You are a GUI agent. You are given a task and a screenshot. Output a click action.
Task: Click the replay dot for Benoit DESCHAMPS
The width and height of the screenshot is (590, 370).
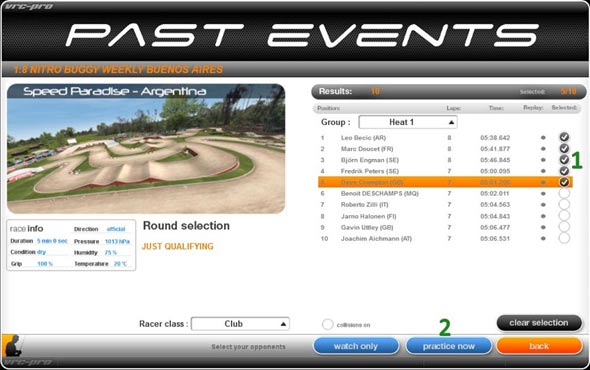coord(543,194)
